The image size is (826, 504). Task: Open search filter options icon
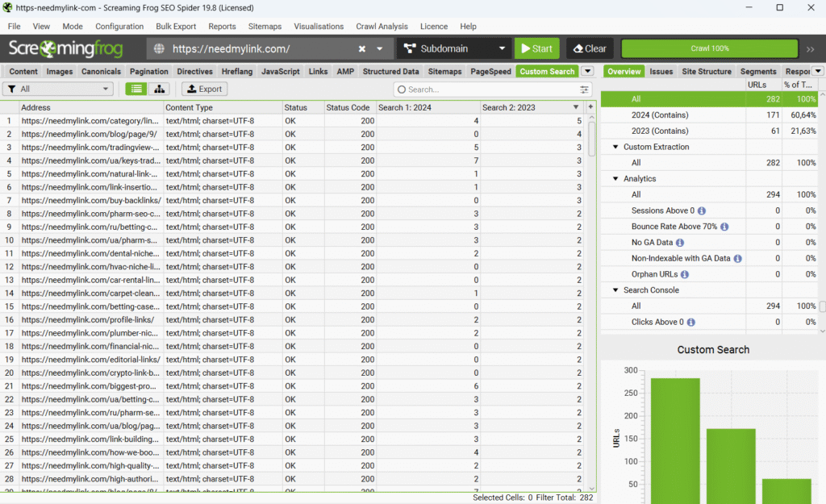pyautogui.click(x=584, y=90)
